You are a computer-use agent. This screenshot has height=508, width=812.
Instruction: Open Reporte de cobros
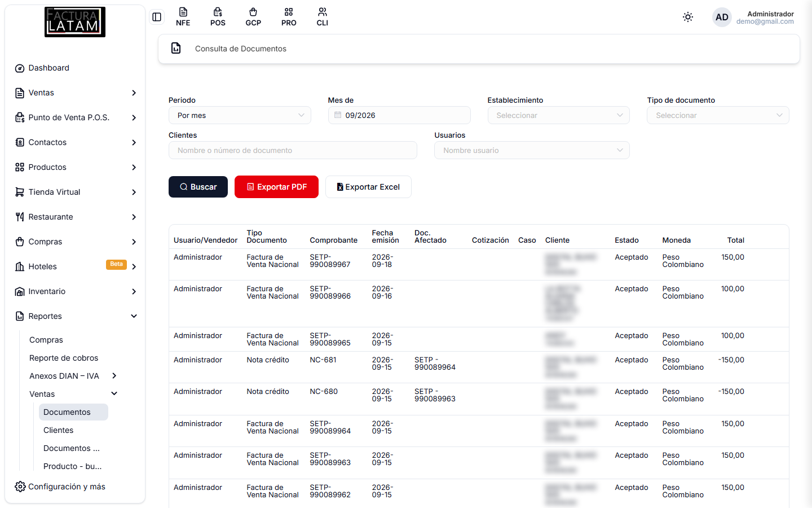click(x=64, y=358)
